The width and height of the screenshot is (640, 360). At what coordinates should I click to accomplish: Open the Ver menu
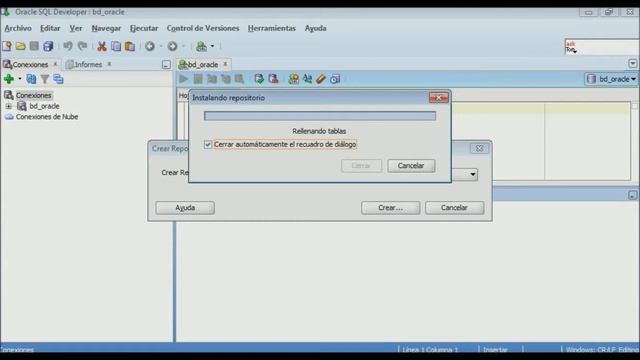76,28
